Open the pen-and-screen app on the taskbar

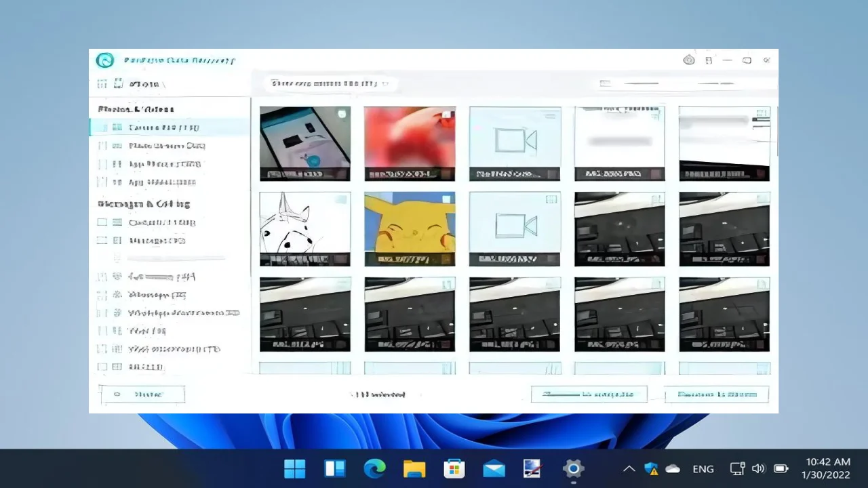533,468
